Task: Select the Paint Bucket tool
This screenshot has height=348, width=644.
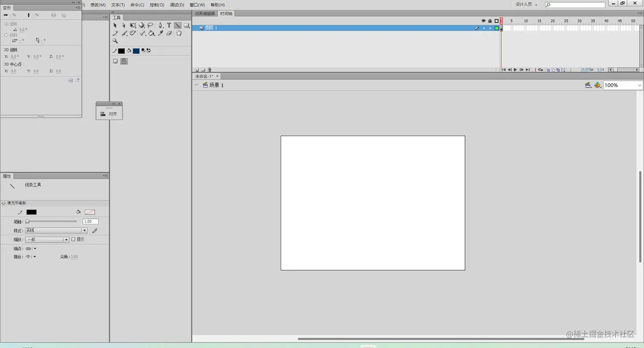Action: [152, 33]
